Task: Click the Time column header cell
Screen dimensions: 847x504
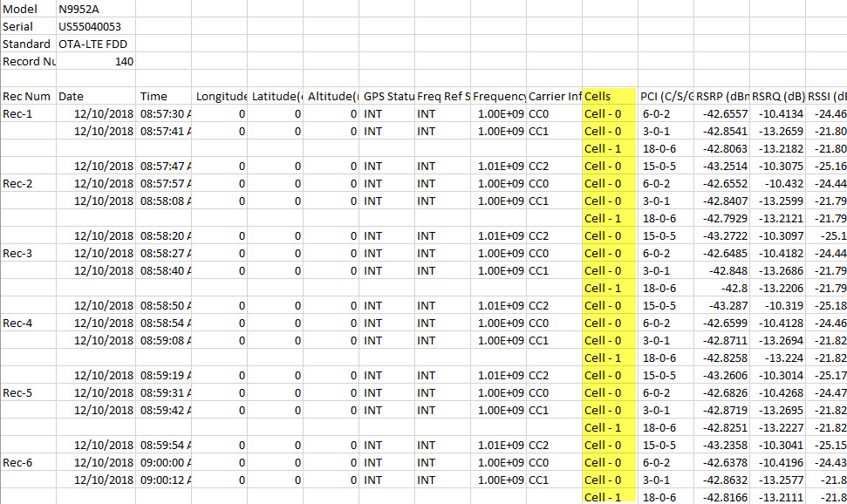Action: pos(164,96)
